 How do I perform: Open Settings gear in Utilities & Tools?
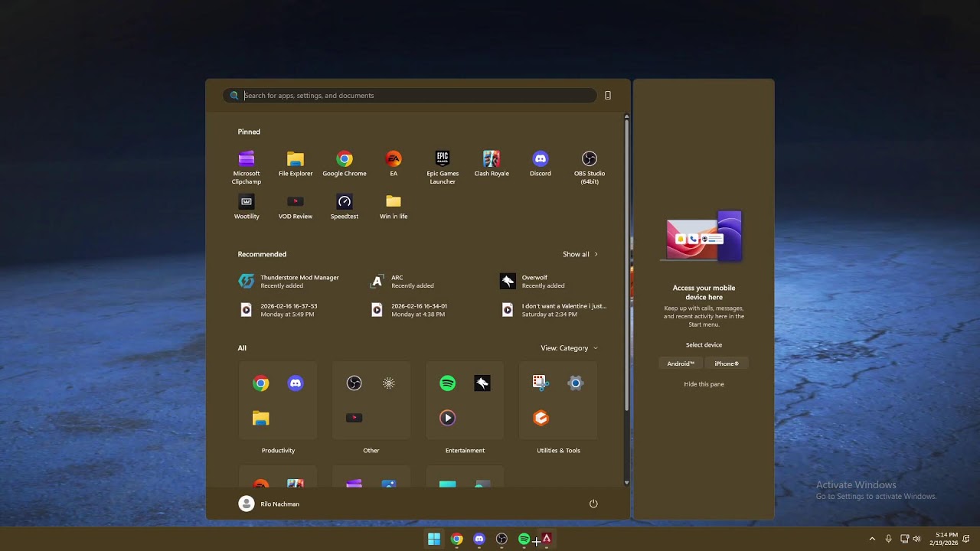[576, 383]
